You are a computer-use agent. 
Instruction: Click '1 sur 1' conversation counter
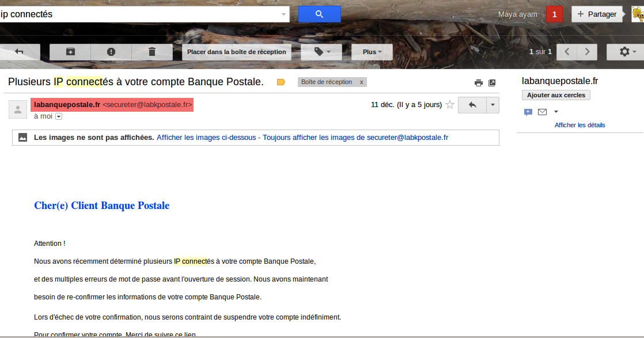[x=540, y=52]
